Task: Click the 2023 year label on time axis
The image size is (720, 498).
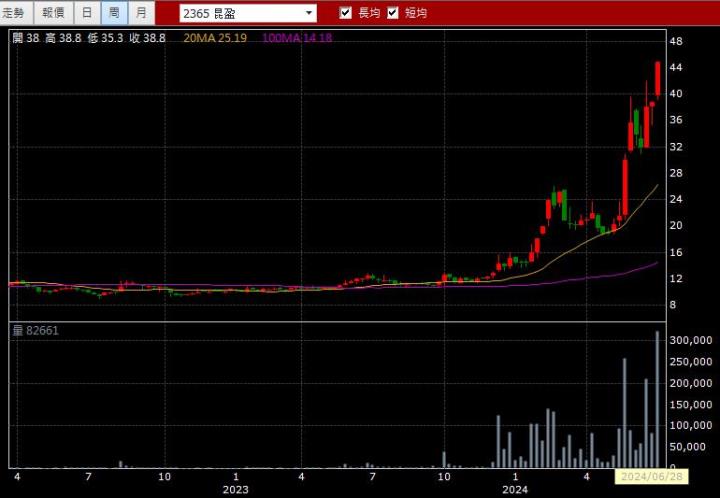Action: click(x=235, y=489)
